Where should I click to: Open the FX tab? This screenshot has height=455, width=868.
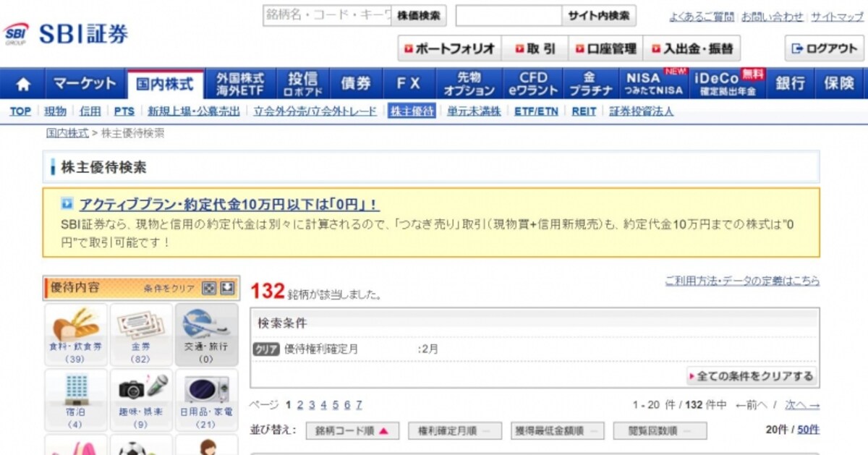[x=409, y=84]
